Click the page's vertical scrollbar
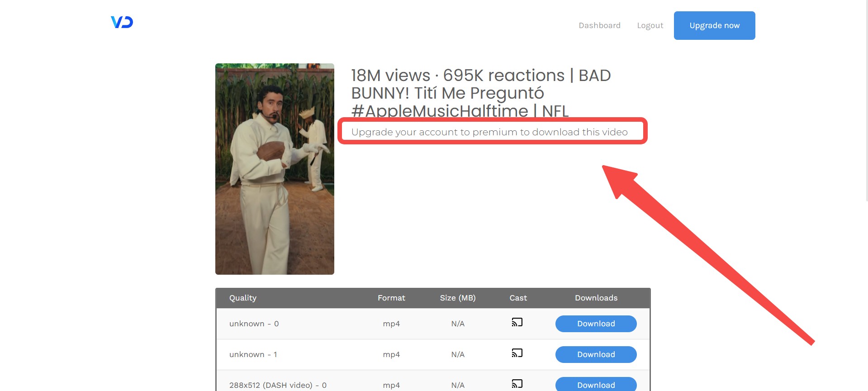 [865, 100]
